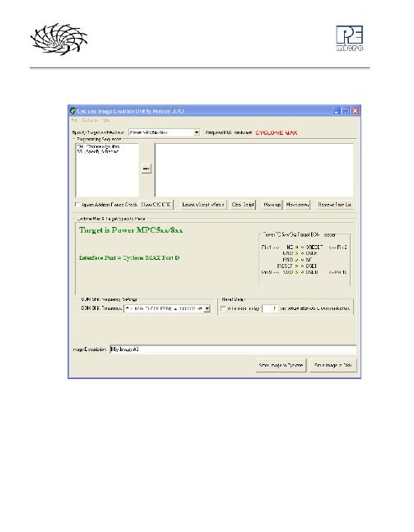This screenshot has height=532, width=414.
Task: Click the Launch Script Wizard button
Action: (x=203, y=205)
